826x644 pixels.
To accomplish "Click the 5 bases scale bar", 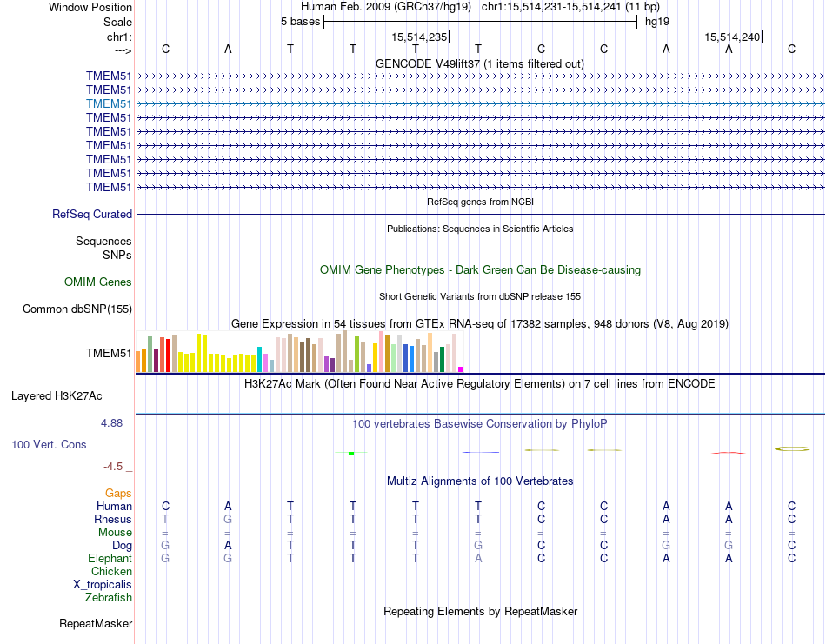I will pos(480,22).
